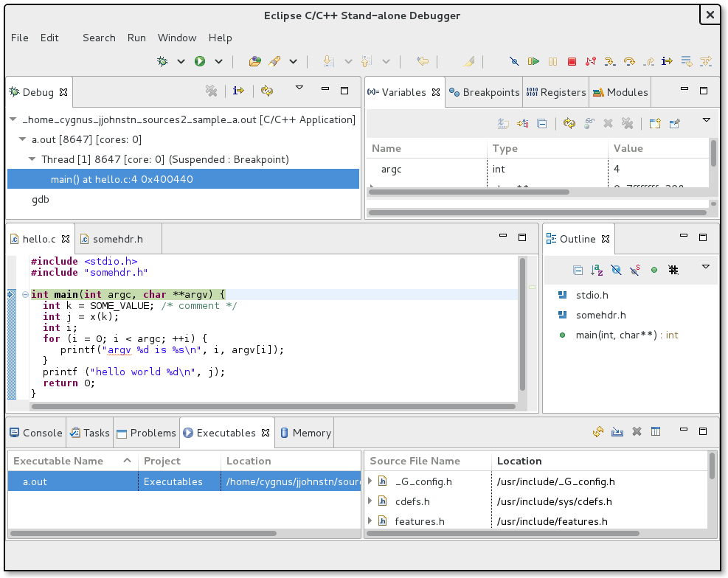
Task: Click Refresh icon in Executables view toolbar
Action: click(x=598, y=432)
